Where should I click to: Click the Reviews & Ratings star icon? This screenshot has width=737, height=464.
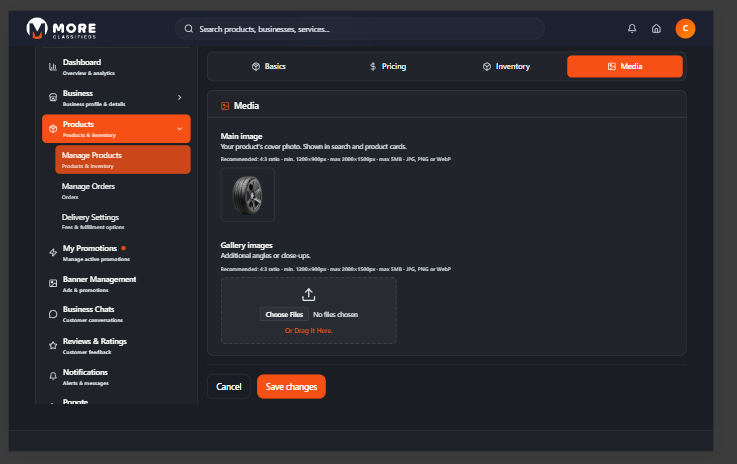pyautogui.click(x=53, y=344)
